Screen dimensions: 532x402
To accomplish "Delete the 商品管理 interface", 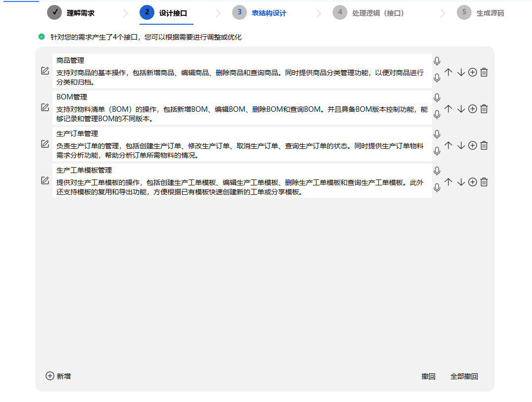I will pyautogui.click(x=484, y=72).
